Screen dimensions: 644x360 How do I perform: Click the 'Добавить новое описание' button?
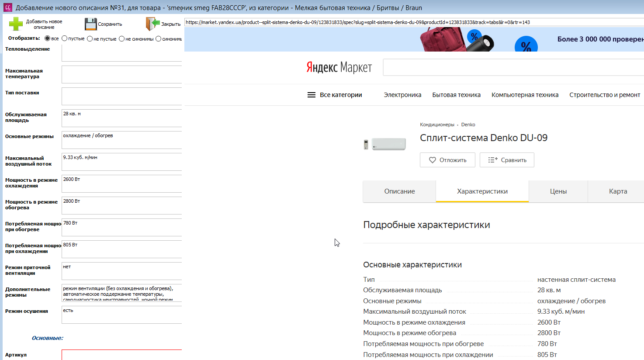click(x=36, y=24)
